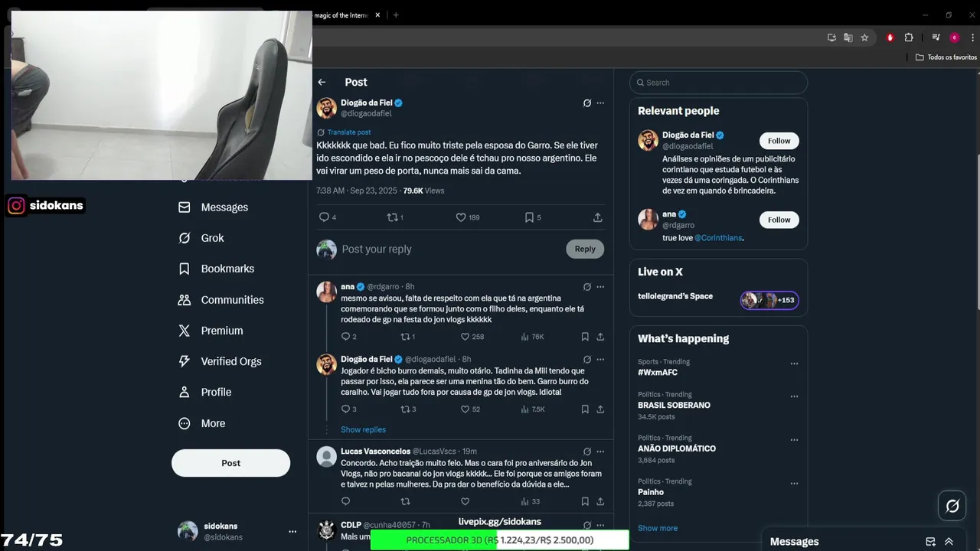Open Grok from the left sidebar

tap(201, 238)
